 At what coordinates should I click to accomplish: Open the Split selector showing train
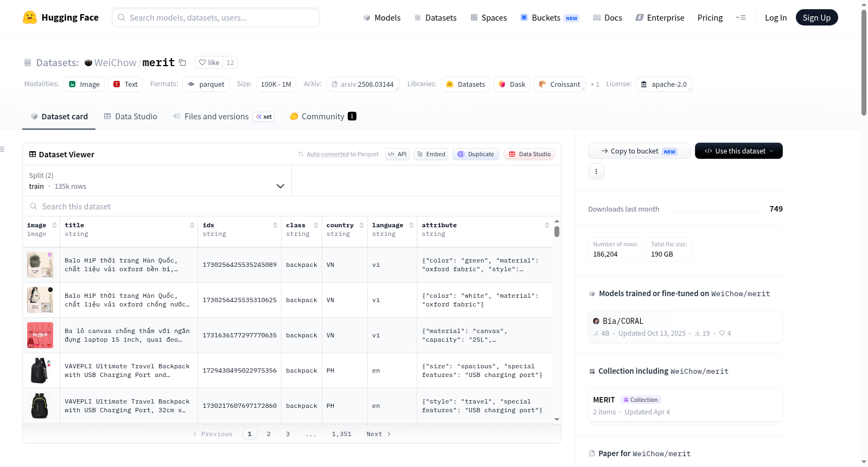pos(157,181)
